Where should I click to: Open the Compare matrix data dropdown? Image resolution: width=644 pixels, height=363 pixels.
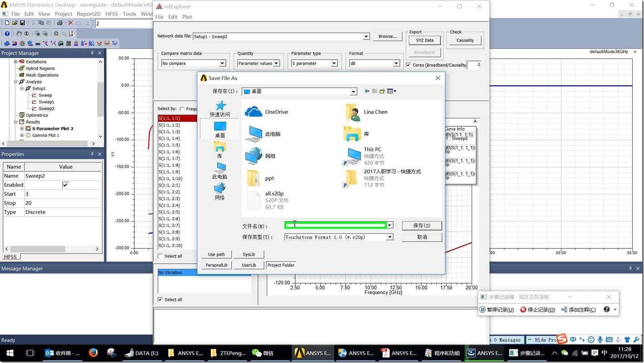pyautogui.click(x=222, y=63)
